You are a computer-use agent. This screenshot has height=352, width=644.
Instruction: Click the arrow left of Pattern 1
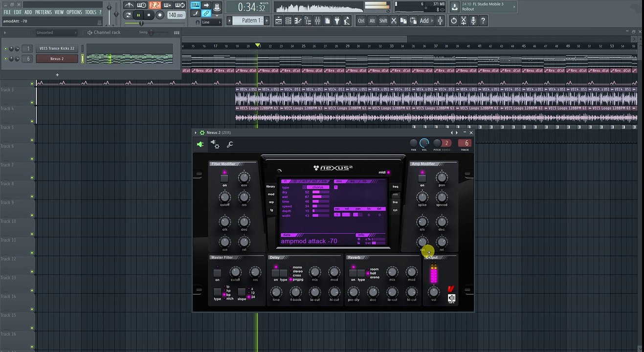tap(229, 21)
